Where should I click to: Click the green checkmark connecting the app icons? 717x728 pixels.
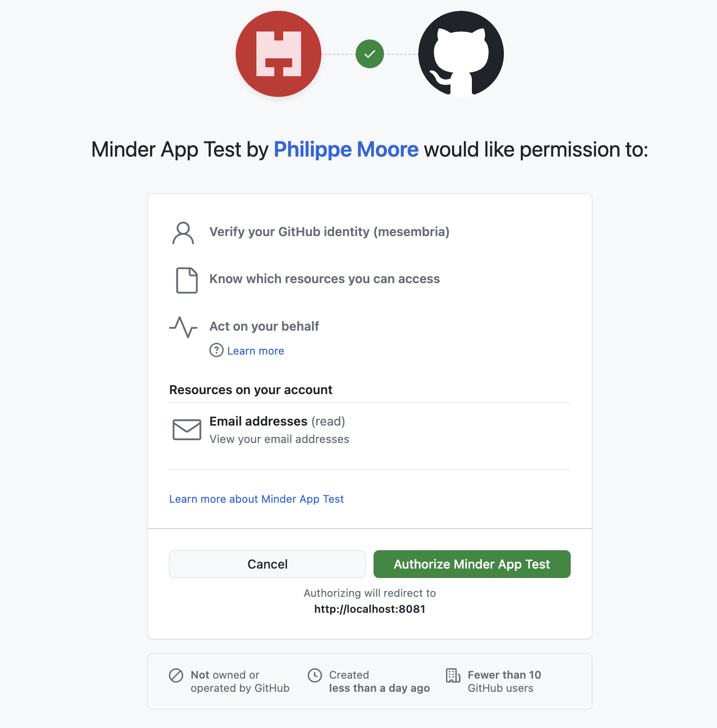pyautogui.click(x=369, y=54)
